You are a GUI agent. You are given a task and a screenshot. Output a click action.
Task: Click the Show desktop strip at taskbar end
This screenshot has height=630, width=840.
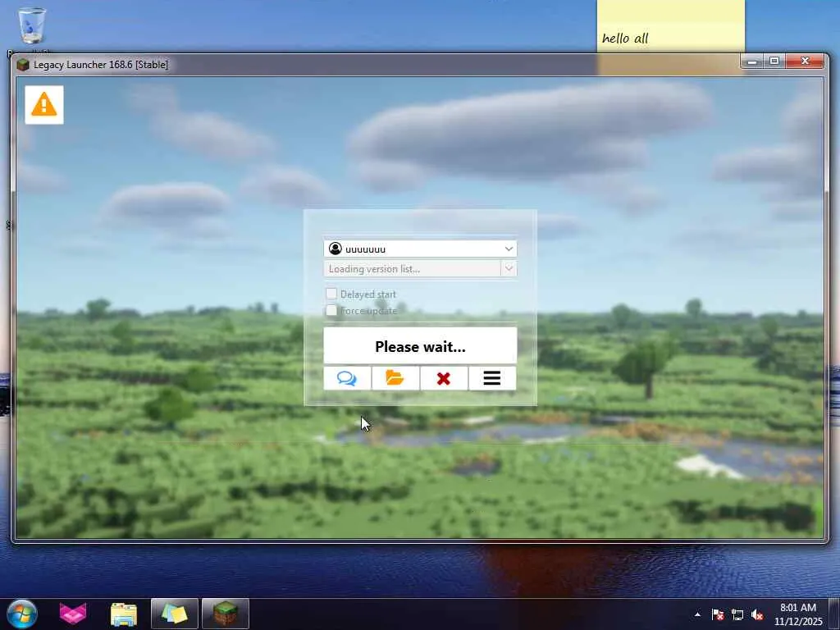coord(834,614)
